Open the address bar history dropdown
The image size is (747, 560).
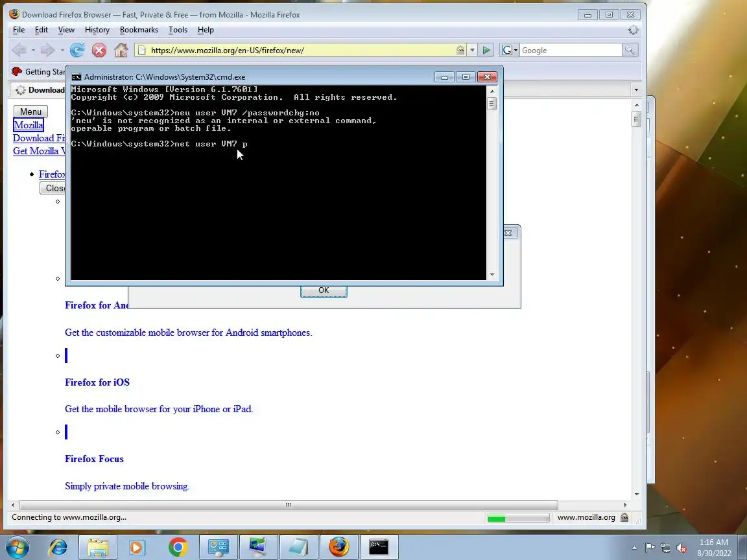[x=472, y=50]
